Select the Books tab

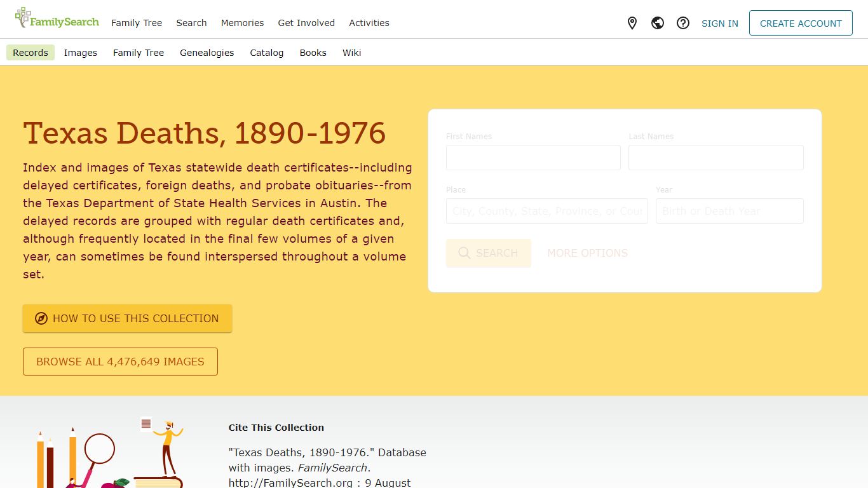pos(313,53)
